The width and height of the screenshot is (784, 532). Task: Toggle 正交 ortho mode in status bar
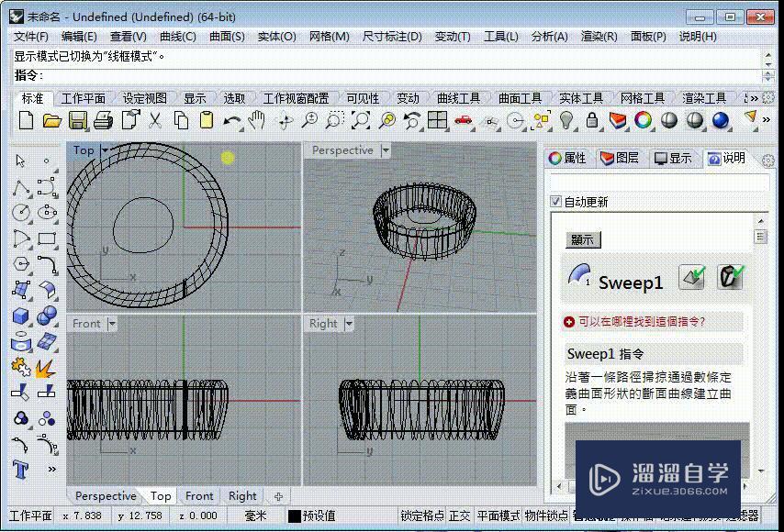[x=460, y=515]
